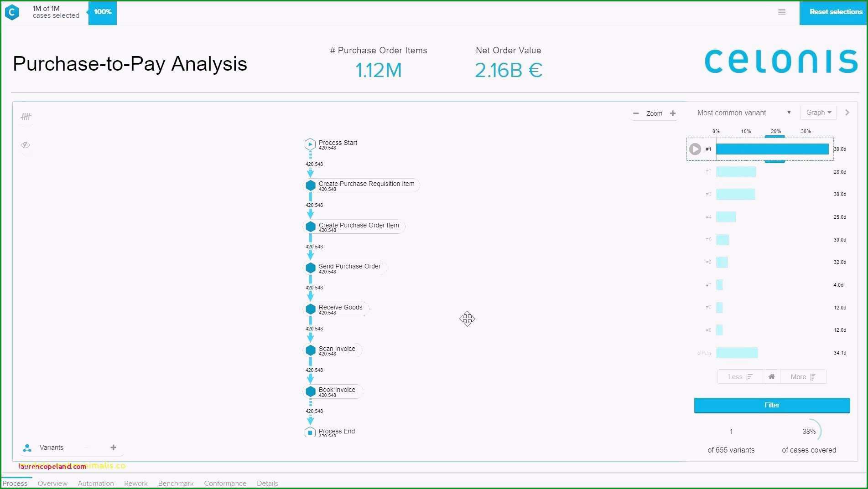Expand the right panel chevron arrow

point(847,113)
